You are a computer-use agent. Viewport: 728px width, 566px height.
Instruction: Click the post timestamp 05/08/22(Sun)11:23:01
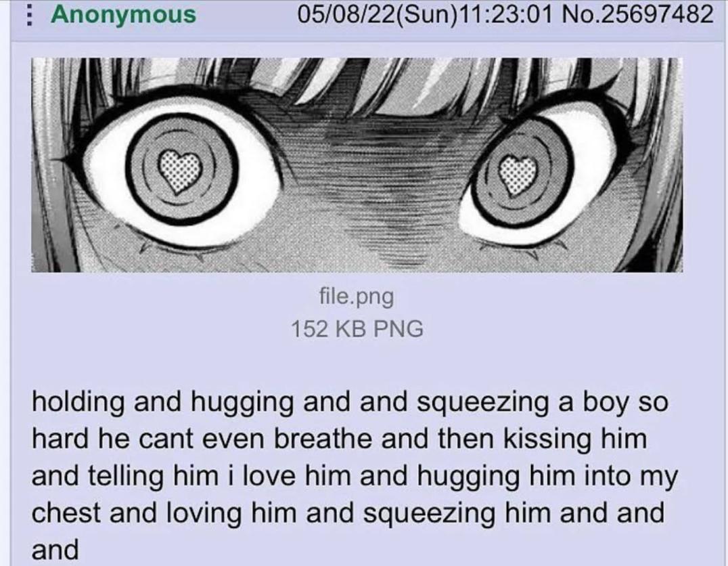(426, 14)
